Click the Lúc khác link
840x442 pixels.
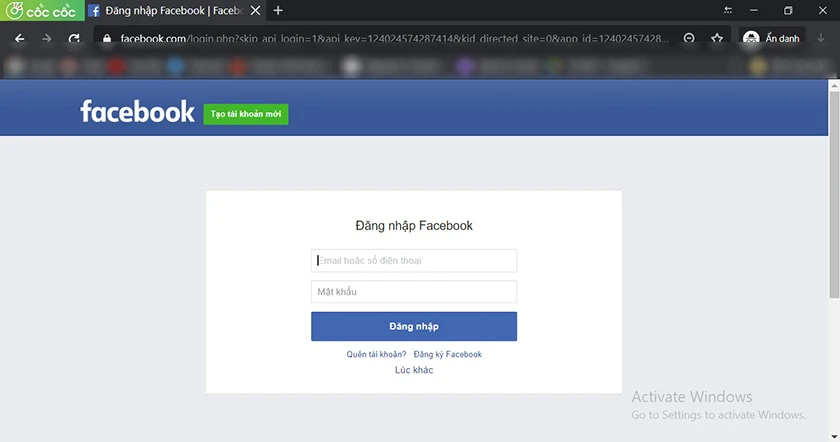414,370
